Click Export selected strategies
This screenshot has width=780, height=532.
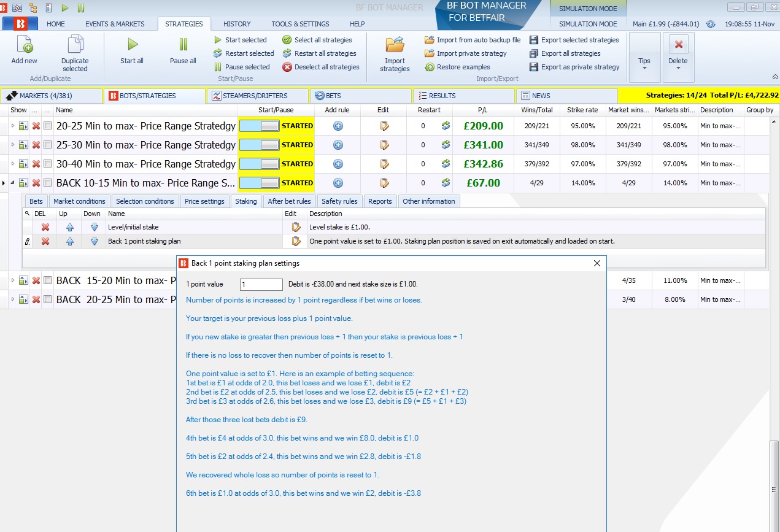coord(574,40)
